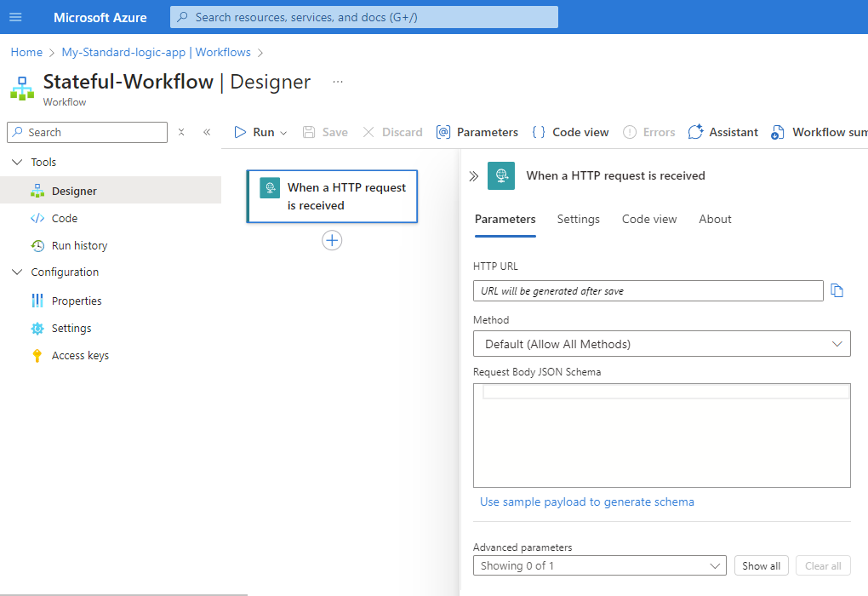Focus the global search resources field

click(x=363, y=17)
